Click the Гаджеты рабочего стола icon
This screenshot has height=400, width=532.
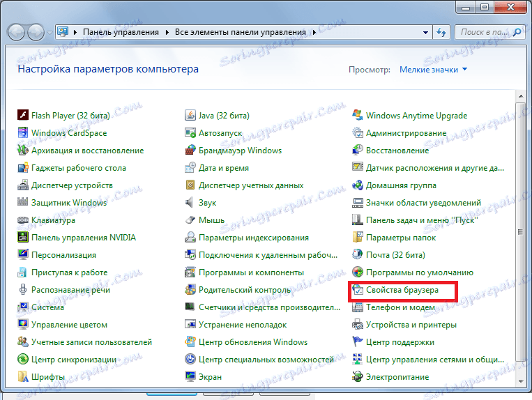click(23, 167)
